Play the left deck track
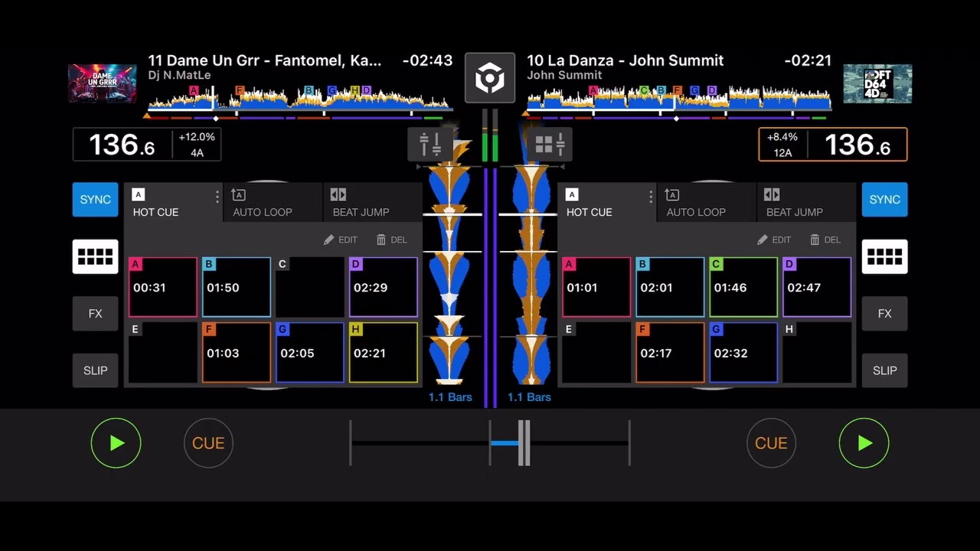 116,443
